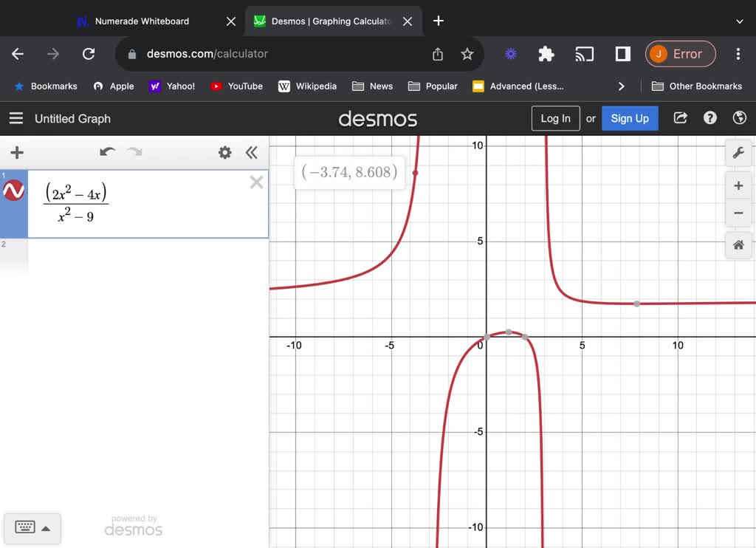Click the blue Sign Up button
This screenshot has height=548, width=756.
pyautogui.click(x=630, y=118)
